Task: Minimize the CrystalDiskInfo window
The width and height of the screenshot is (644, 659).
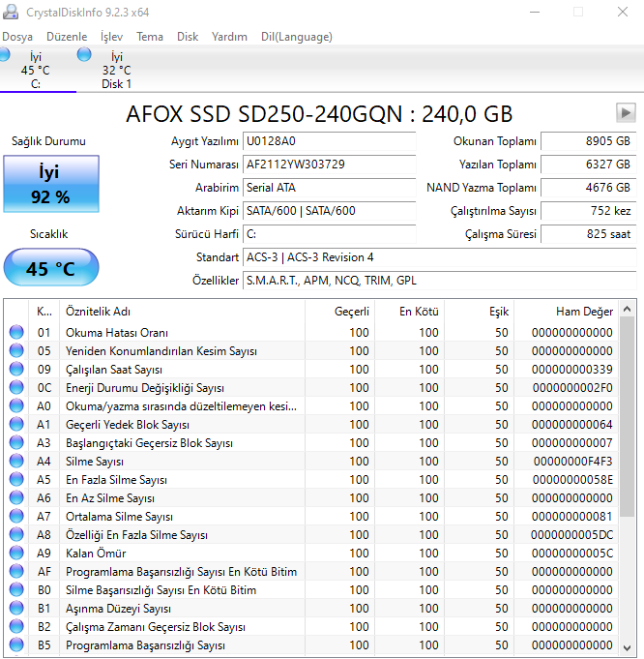Action: [535, 12]
